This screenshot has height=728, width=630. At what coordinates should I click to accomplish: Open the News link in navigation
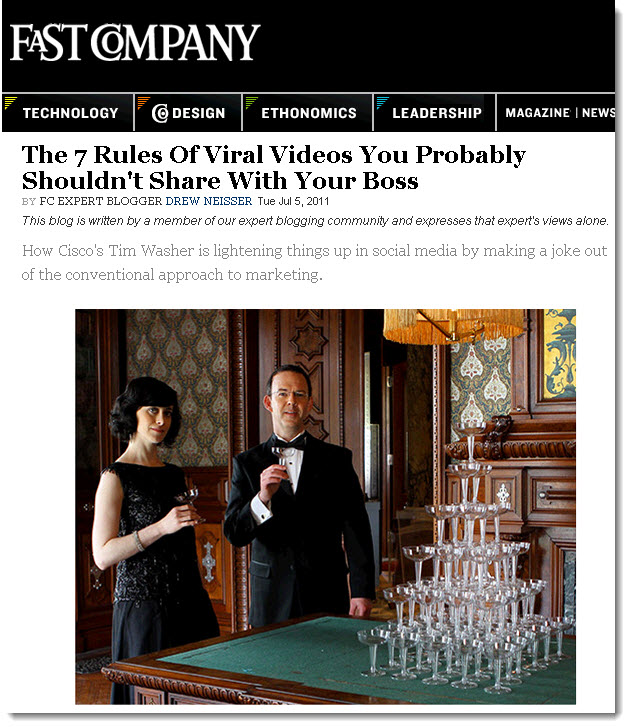[x=598, y=113]
